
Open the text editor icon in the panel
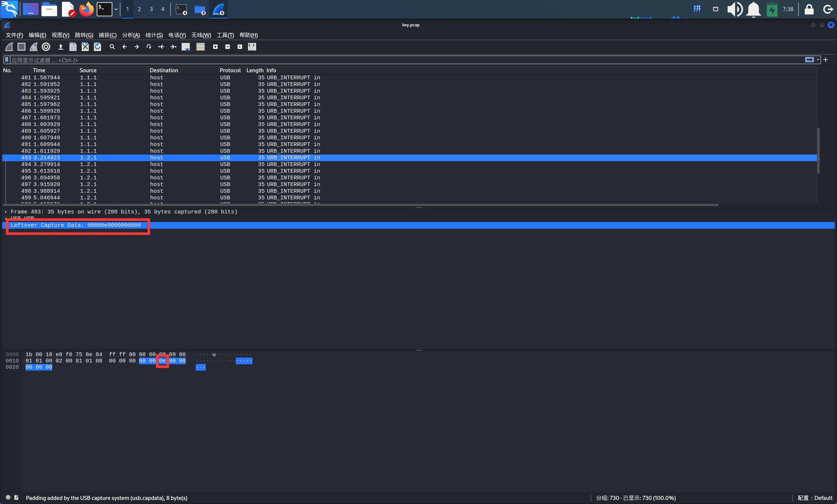tap(68, 9)
